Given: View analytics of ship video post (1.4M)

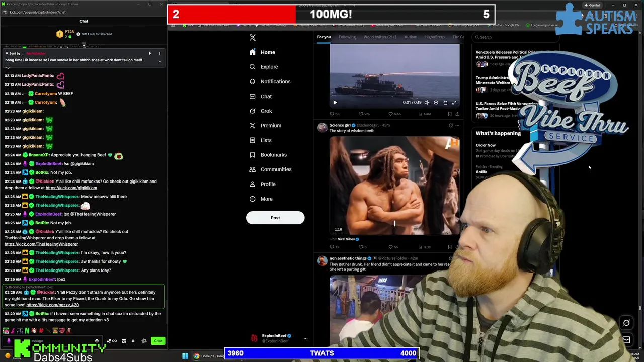Looking at the screenshot, I should [425, 114].
